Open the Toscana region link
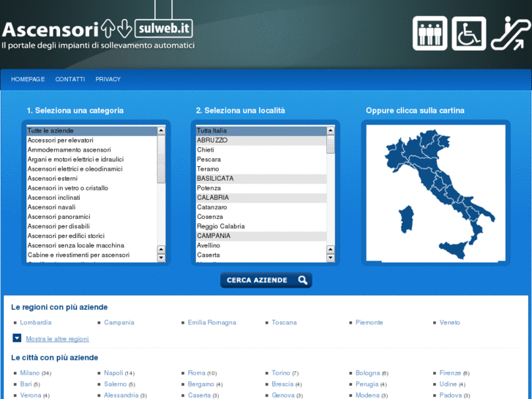The width and height of the screenshot is (532, 399). [x=285, y=322]
